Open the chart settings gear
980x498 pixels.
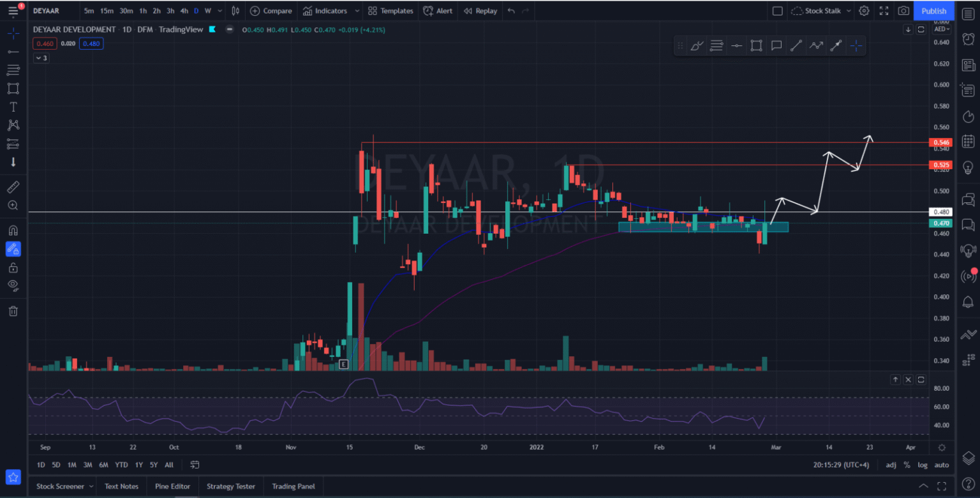click(863, 11)
